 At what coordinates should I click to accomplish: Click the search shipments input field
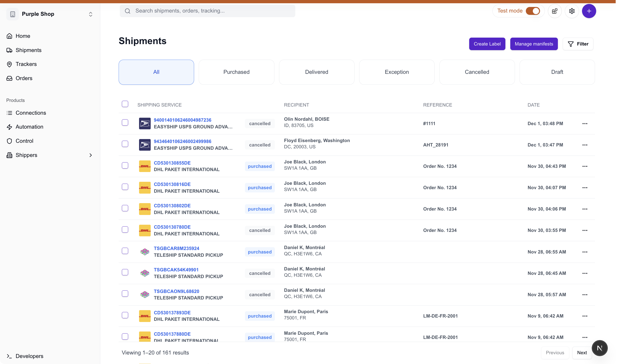(x=207, y=11)
